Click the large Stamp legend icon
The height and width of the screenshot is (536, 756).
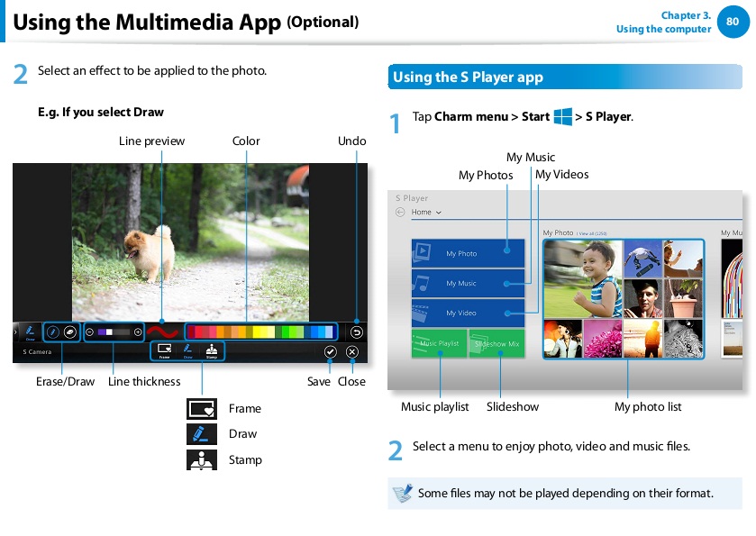click(x=202, y=459)
